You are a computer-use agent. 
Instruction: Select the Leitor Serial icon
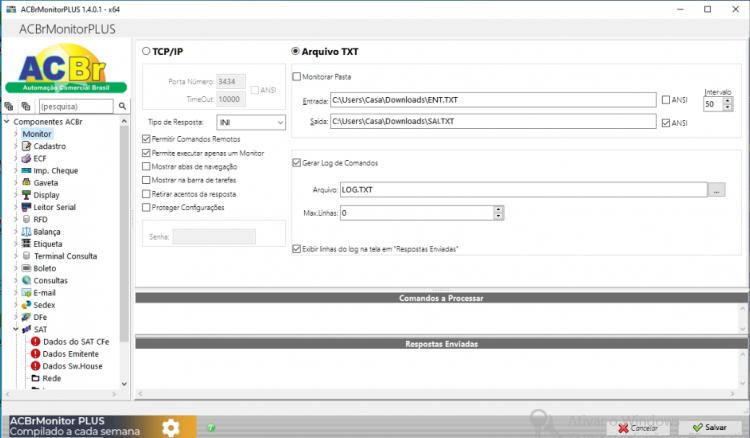coord(26,207)
